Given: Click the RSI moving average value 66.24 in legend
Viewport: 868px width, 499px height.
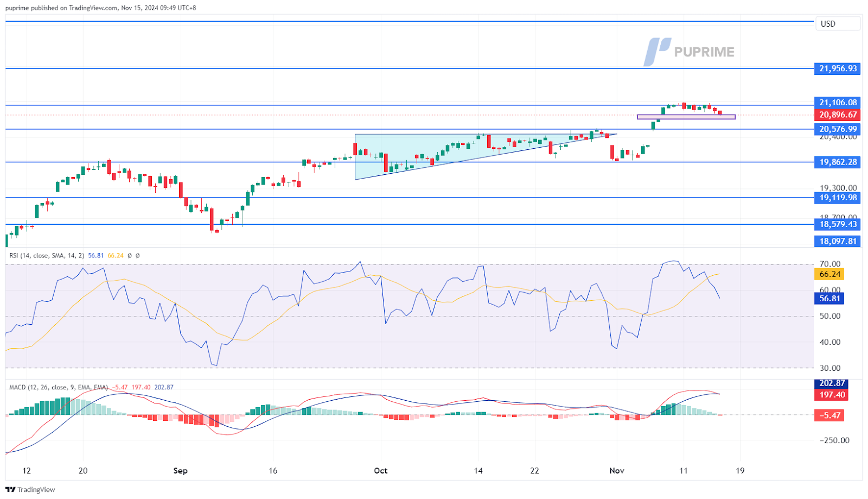Looking at the screenshot, I should [116, 255].
